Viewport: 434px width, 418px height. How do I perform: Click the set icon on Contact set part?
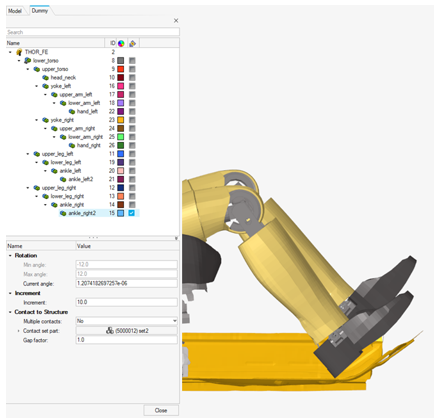tap(109, 331)
